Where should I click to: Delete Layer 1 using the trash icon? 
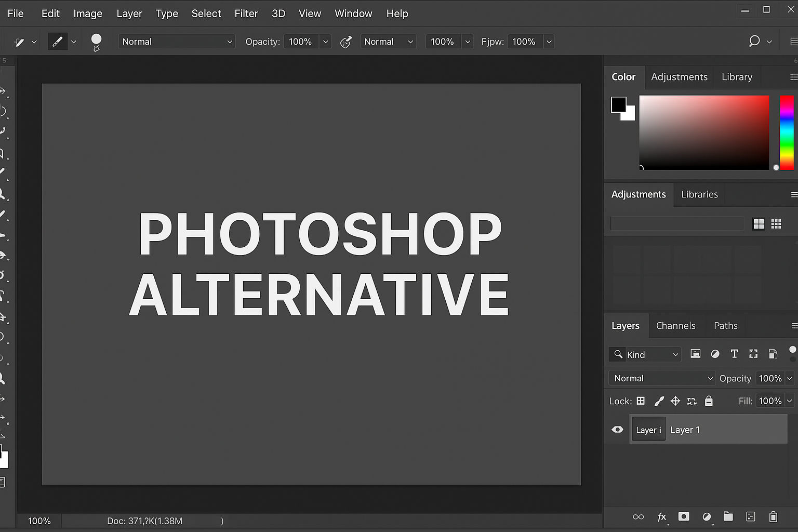774,517
